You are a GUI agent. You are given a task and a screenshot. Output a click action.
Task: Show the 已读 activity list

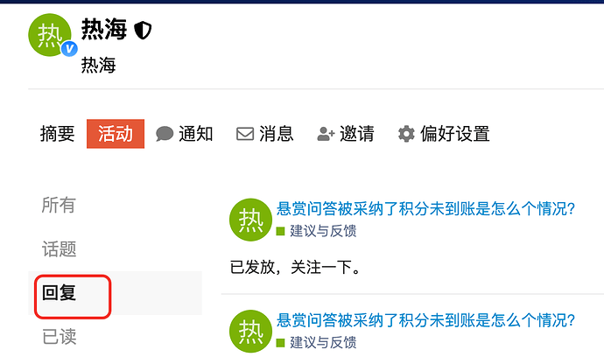(60, 337)
